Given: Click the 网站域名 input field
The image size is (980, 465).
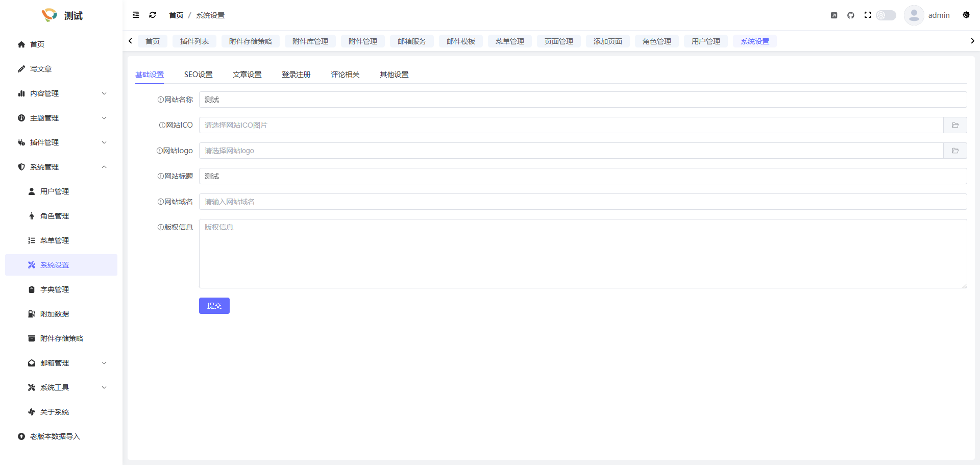Looking at the screenshot, I should tap(582, 202).
